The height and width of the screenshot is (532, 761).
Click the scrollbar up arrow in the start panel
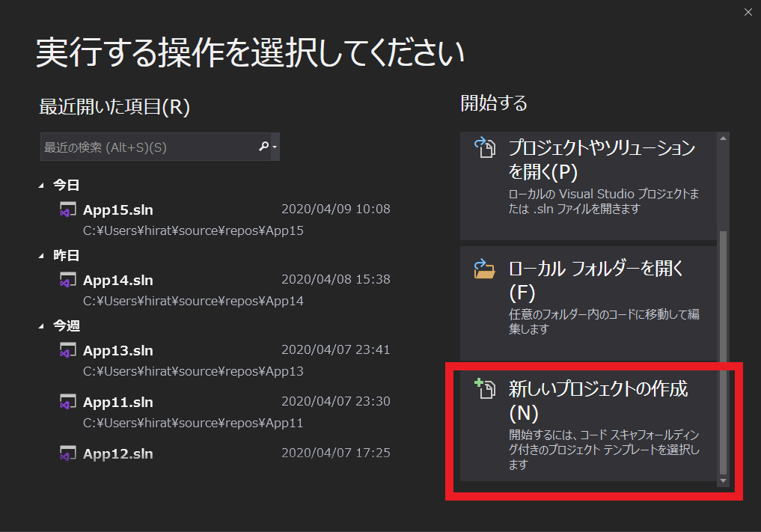(723, 138)
